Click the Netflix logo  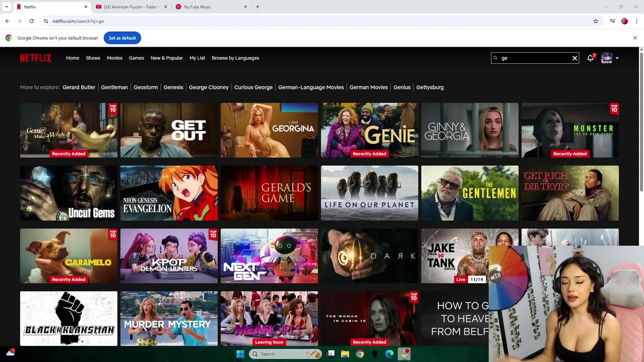(x=35, y=58)
